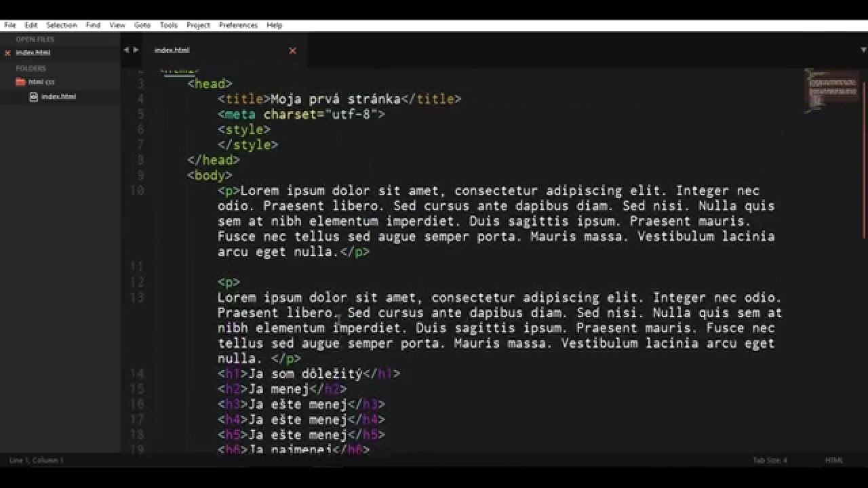Viewport: 868px width, 488px height.
Task: Open the Preferences menu
Action: click(x=238, y=25)
